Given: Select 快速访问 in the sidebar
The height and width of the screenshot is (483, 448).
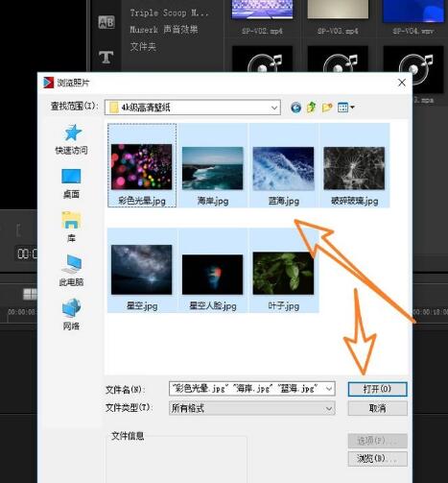Looking at the screenshot, I should coord(71,139).
